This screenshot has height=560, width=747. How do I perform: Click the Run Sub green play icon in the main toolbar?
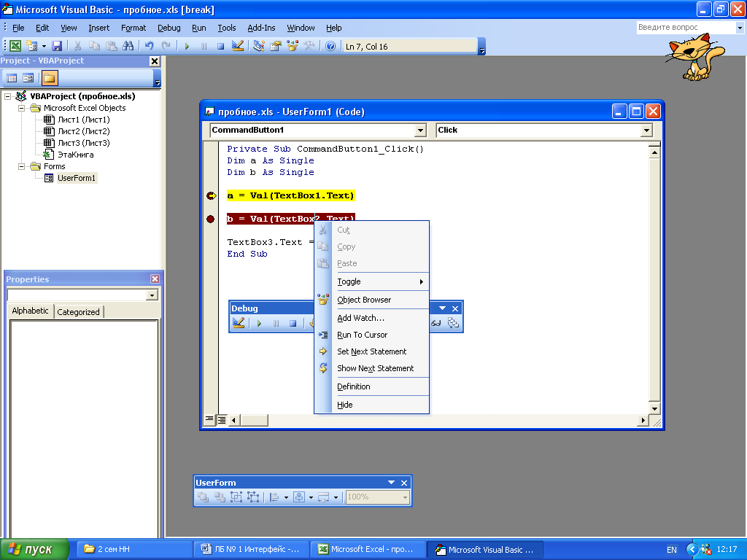click(187, 46)
